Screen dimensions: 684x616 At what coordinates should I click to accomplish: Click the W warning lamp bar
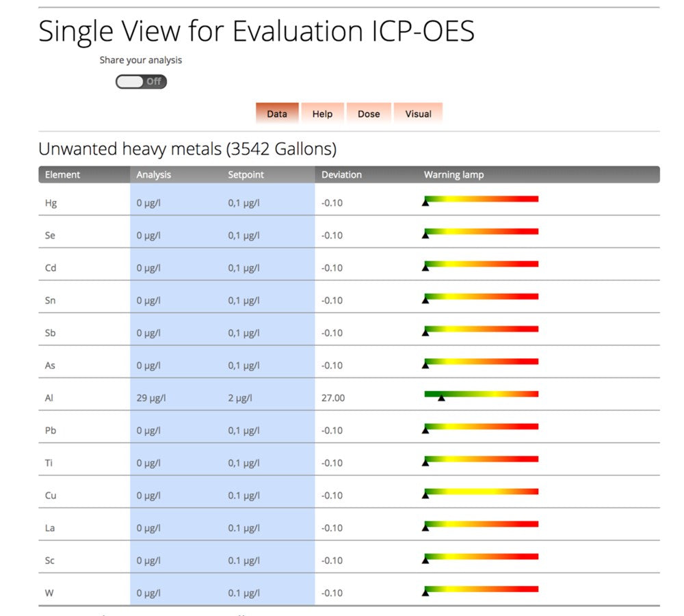(481, 589)
